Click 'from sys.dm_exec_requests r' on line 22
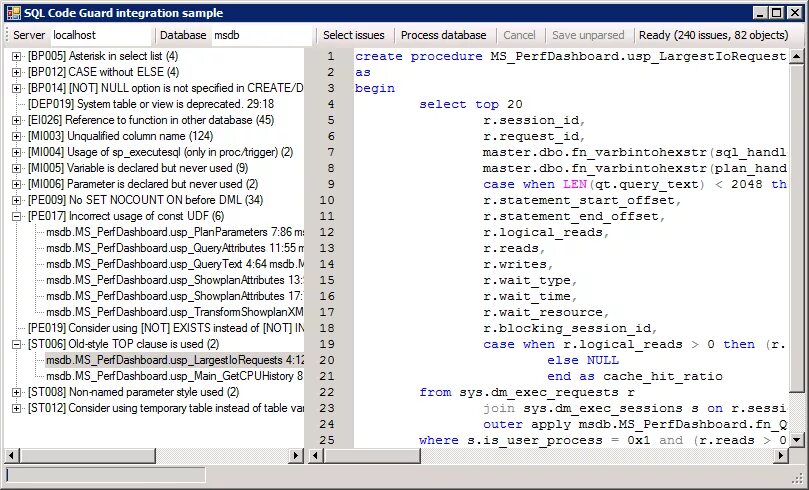Screen dimensions: 809x490 point(527,392)
